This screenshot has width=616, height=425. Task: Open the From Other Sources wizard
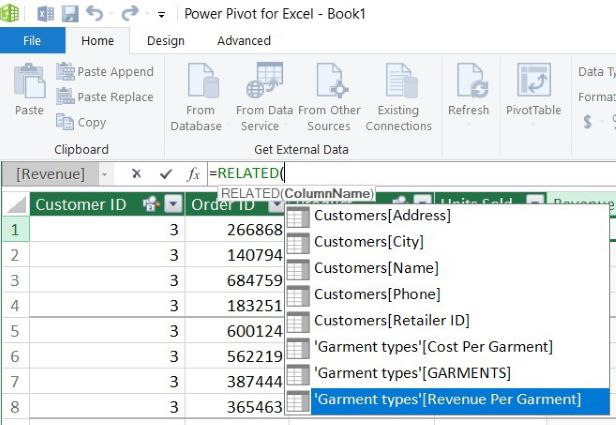click(329, 98)
